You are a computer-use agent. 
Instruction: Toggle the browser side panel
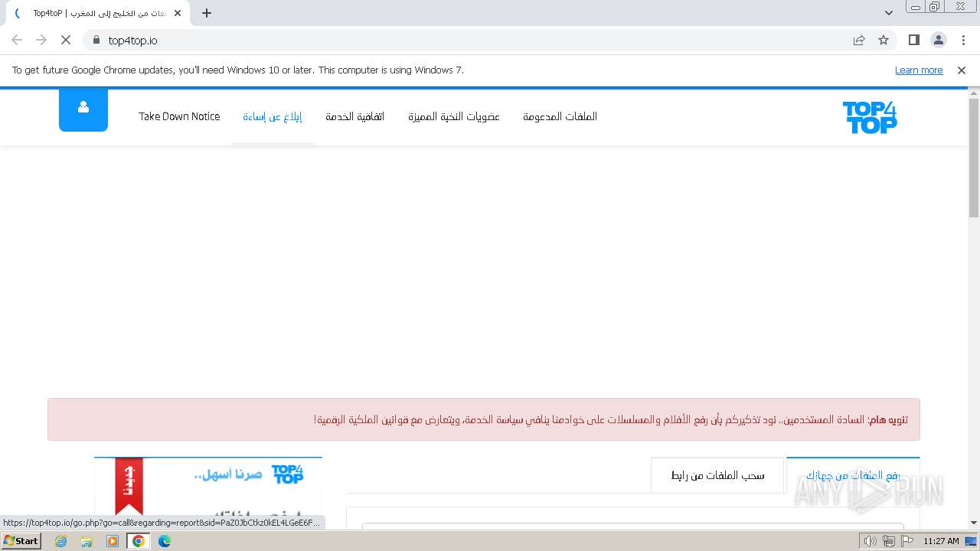coord(914,40)
